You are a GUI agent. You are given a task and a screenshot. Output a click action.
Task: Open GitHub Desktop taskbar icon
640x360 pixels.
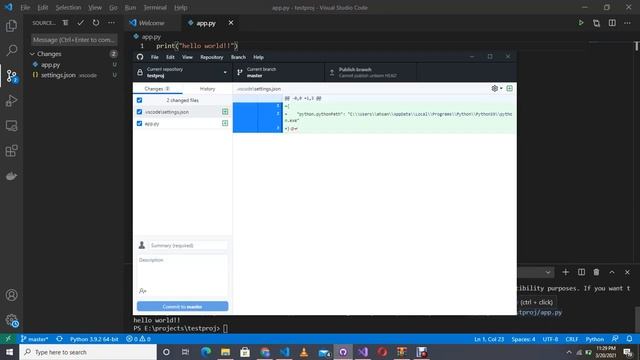tap(343, 352)
